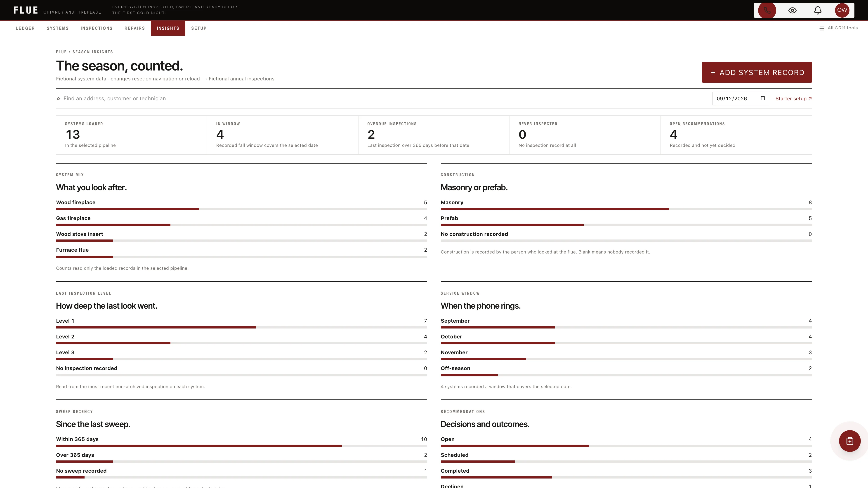Click the Flue / Season Insights breadcrumb
The width and height of the screenshot is (868, 488).
point(85,52)
